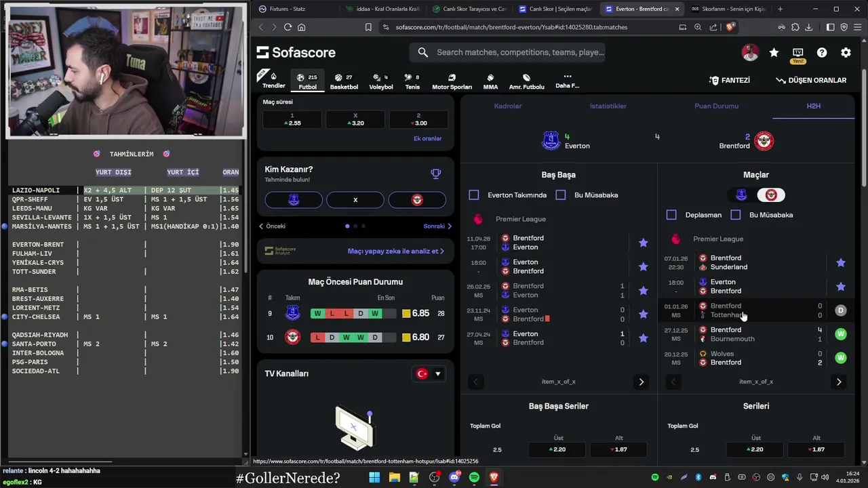The width and height of the screenshot is (868, 488).
Task: Click the Sofascore logo
Action: coord(296,52)
